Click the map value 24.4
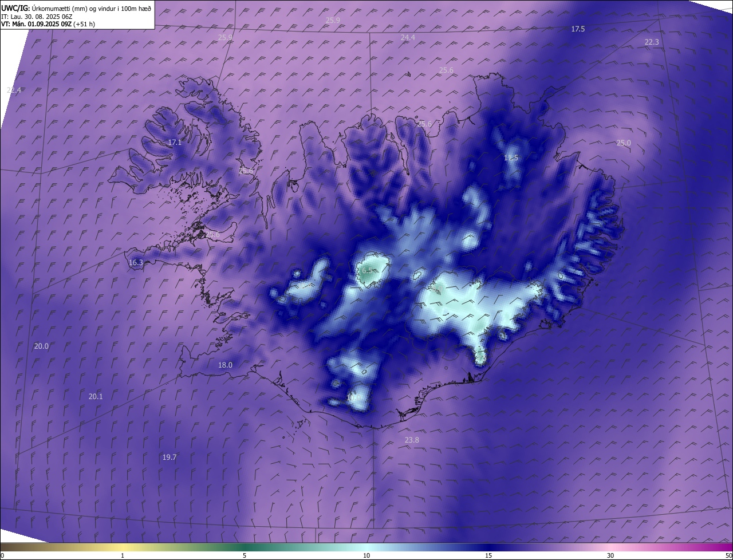 (408, 37)
